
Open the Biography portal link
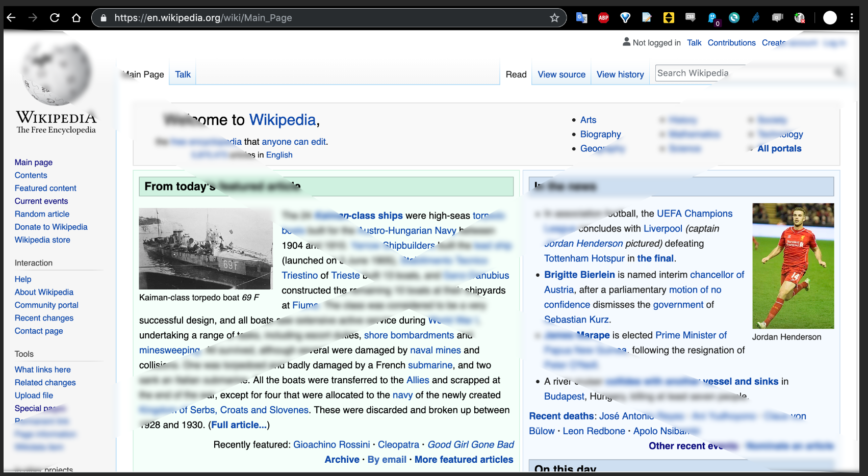(600, 134)
